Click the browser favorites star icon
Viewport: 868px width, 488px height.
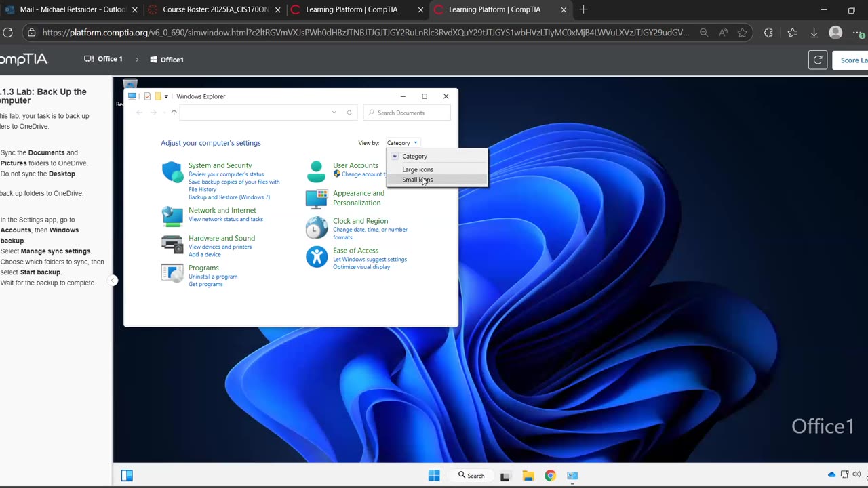click(743, 33)
